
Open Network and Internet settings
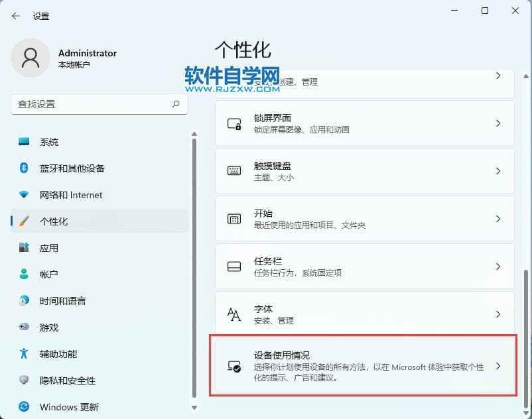pos(71,195)
